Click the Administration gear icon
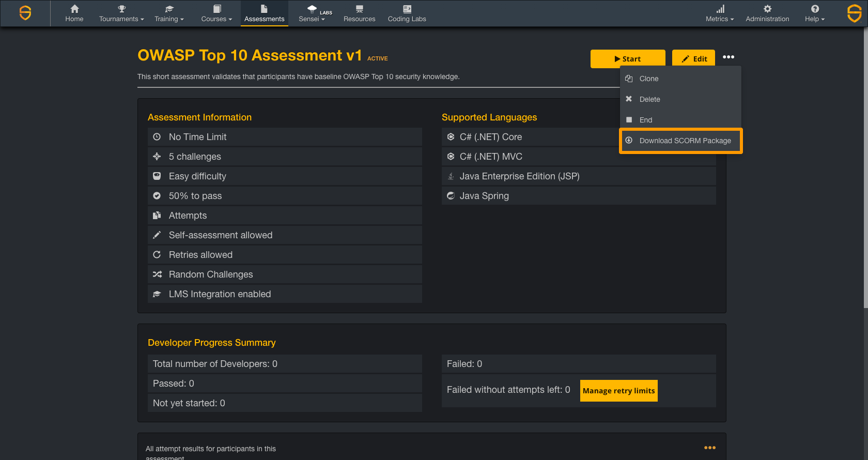868x460 pixels. [767, 9]
